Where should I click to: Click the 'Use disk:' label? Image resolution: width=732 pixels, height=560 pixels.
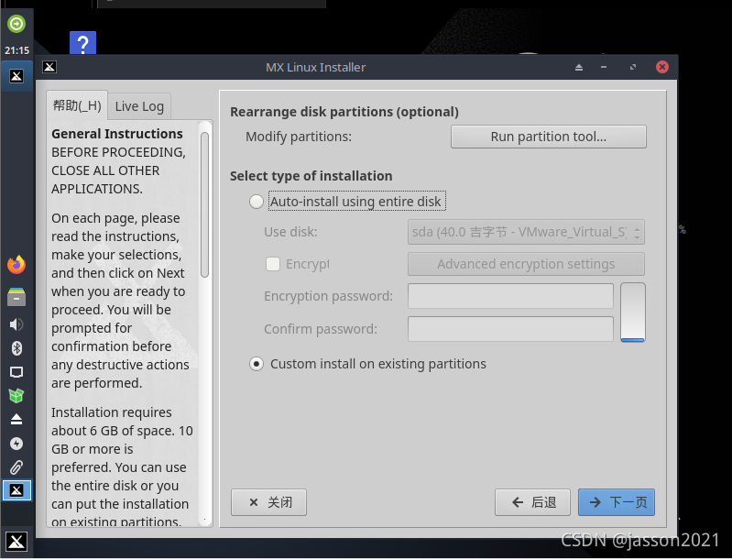[290, 232]
